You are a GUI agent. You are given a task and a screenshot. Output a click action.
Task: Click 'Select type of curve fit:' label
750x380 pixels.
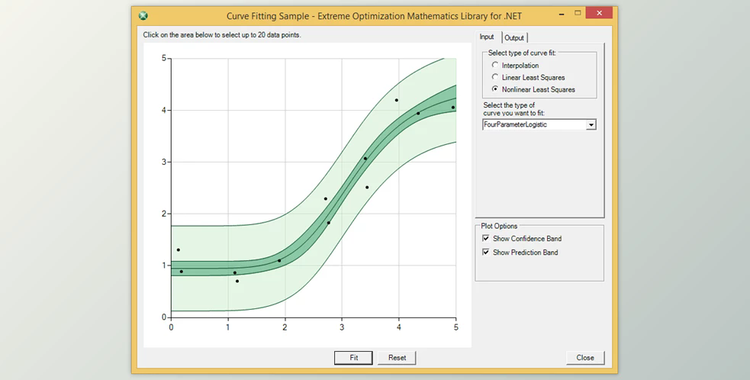[522, 53]
